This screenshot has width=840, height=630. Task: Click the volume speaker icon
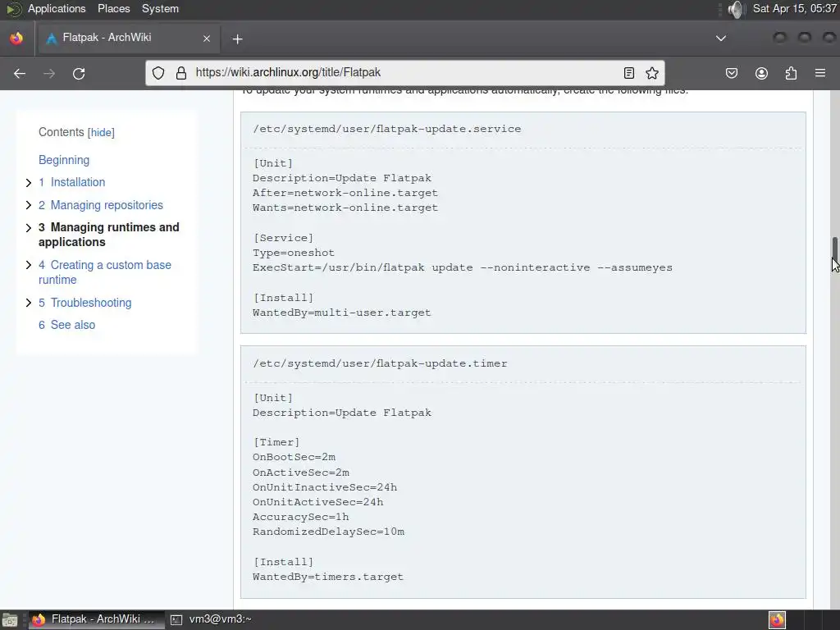click(737, 9)
